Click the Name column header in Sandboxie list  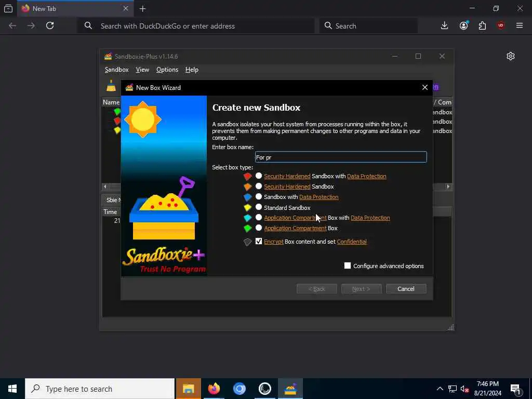pos(111,102)
